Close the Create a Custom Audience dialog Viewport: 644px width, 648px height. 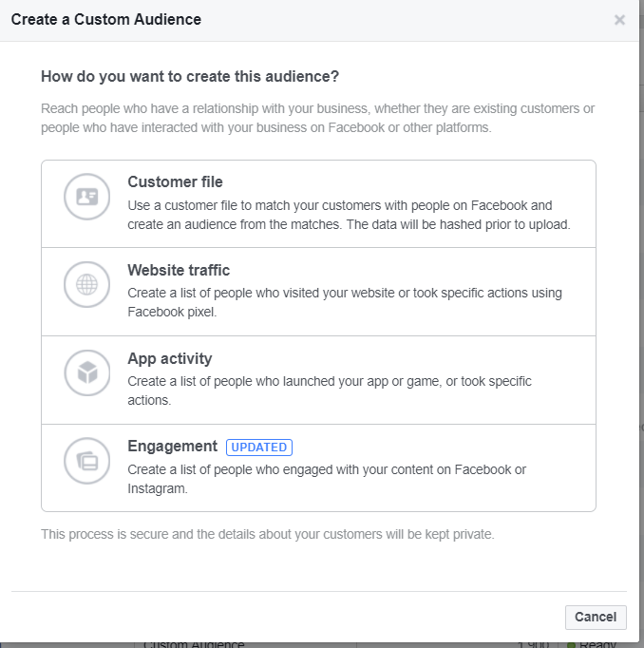click(619, 20)
